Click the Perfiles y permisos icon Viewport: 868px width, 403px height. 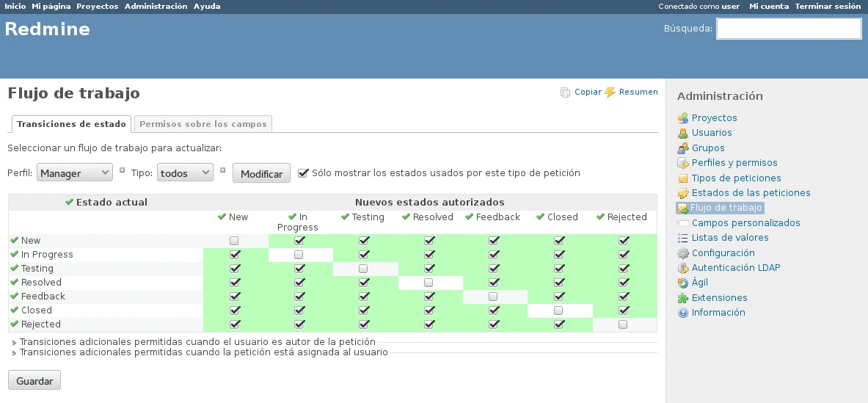[682, 163]
